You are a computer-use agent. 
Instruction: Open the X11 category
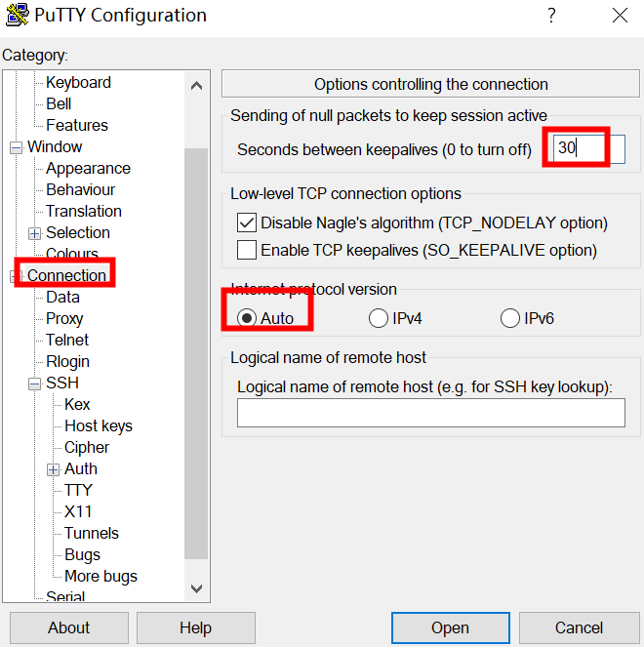(x=78, y=511)
